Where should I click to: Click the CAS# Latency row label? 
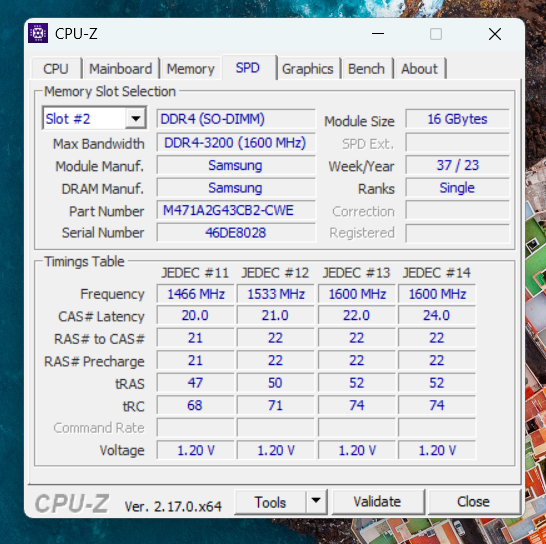101,317
